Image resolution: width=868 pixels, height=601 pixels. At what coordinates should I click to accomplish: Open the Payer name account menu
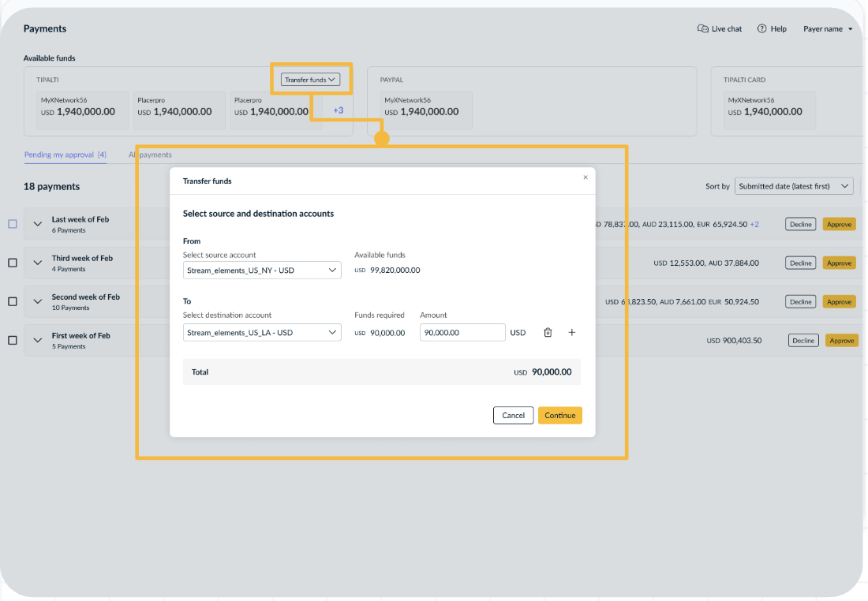pyautogui.click(x=828, y=28)
